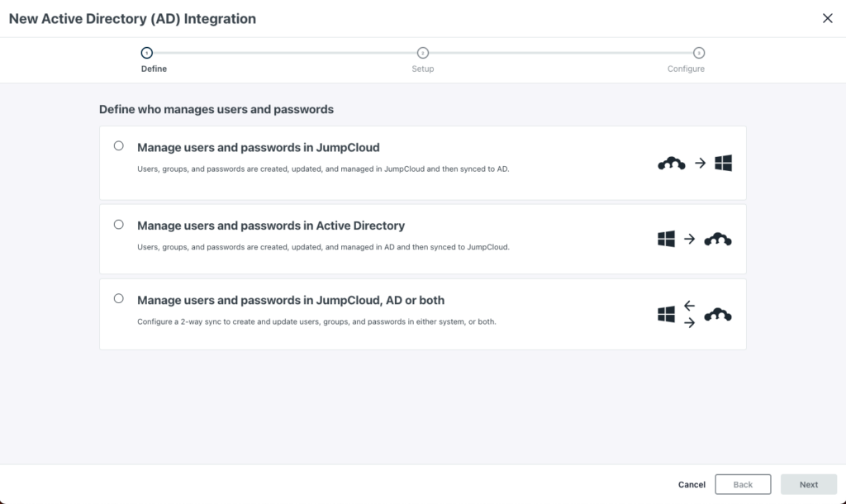The width and height of the screenshot is (846, 504).
Task: Click the Back button
Action: point(743,485)
